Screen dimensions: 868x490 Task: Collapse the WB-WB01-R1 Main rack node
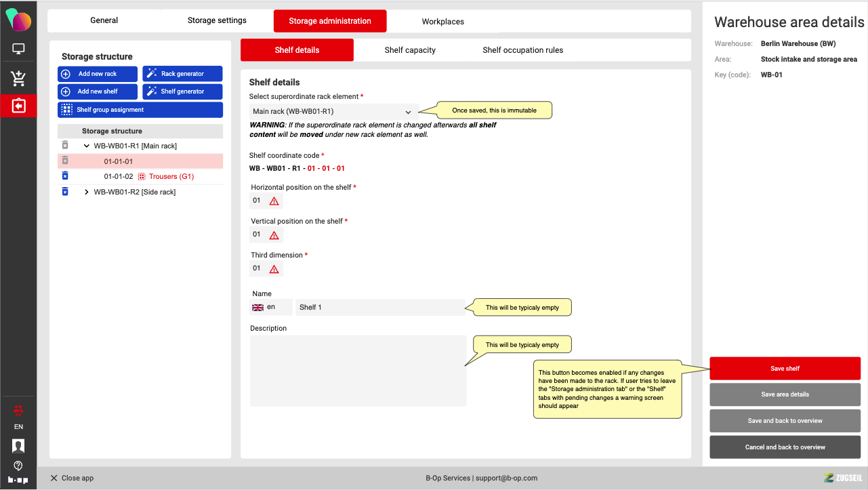point(86,146)
